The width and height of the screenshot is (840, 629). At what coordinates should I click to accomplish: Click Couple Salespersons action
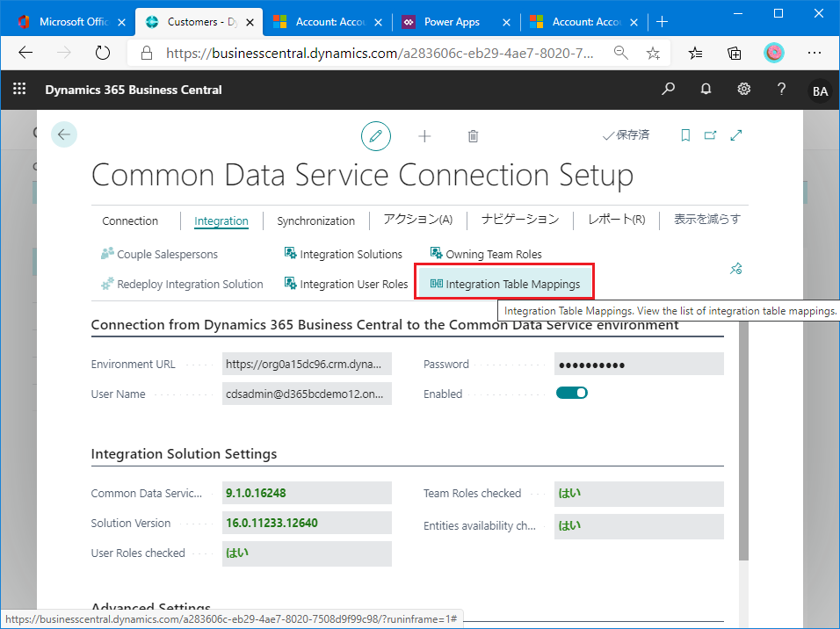[x=159, y=254]
